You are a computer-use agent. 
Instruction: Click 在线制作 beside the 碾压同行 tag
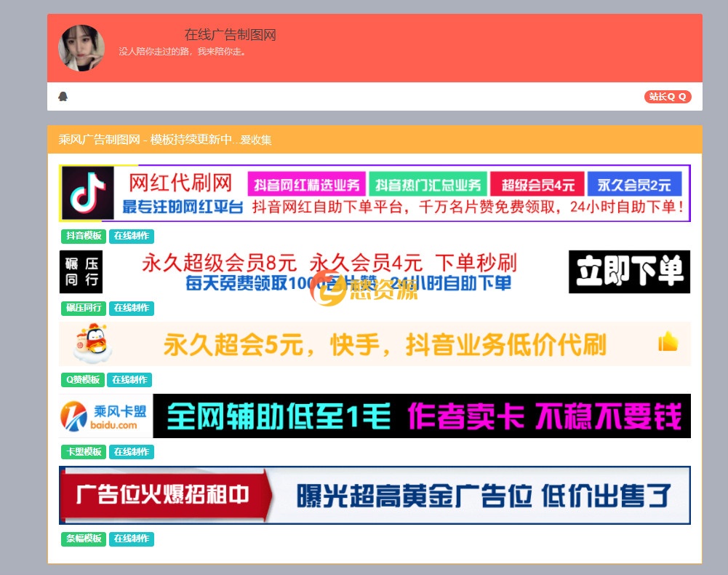click(132, 308)
